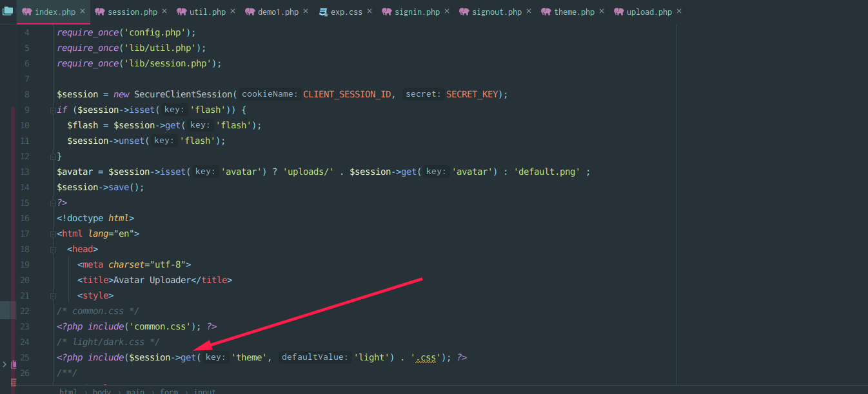Expand the left tool window chevron
The width and height of the screenshot is (868, 394).
pyautogui.click(x=5, y=364)
